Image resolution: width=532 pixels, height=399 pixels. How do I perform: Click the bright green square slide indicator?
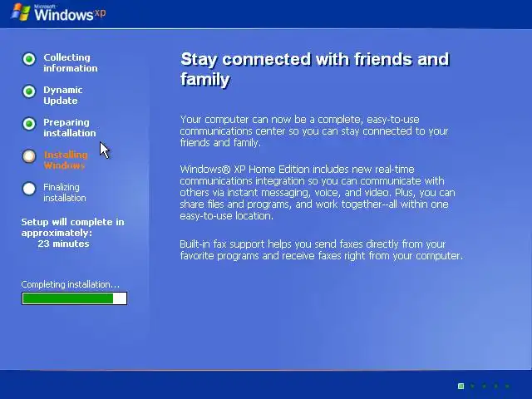[x=461, y=386]
